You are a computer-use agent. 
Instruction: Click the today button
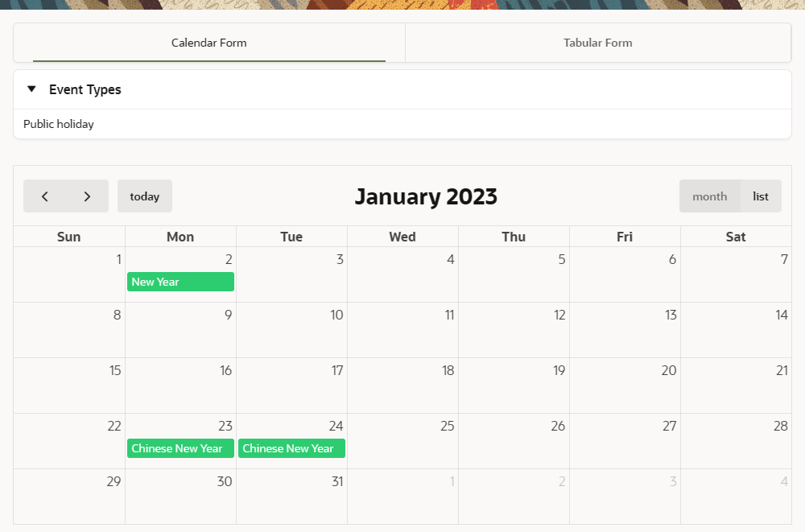(145, 196)
